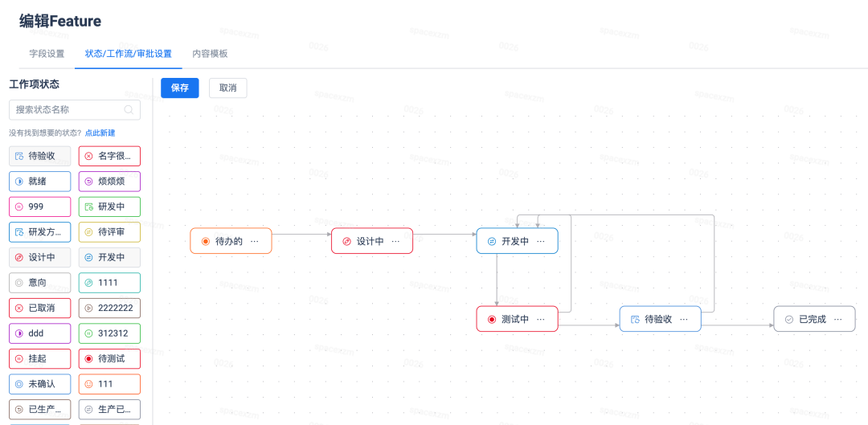Screen dimensions: 868x425
Task: Click the 测试中 node red status icon
Action: [x=492, y=320]
